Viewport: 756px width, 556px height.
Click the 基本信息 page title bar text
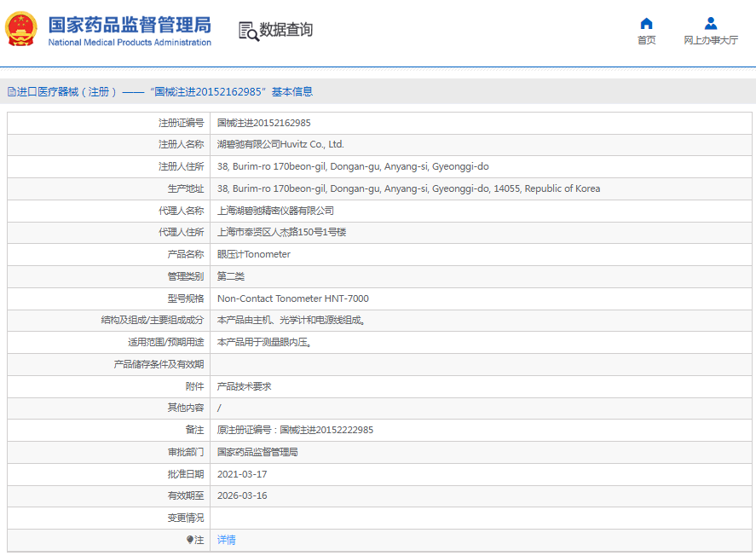tap(291, 91)
